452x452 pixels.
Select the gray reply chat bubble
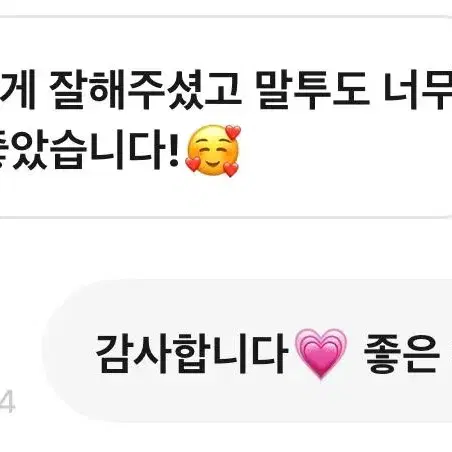[247, 350]
